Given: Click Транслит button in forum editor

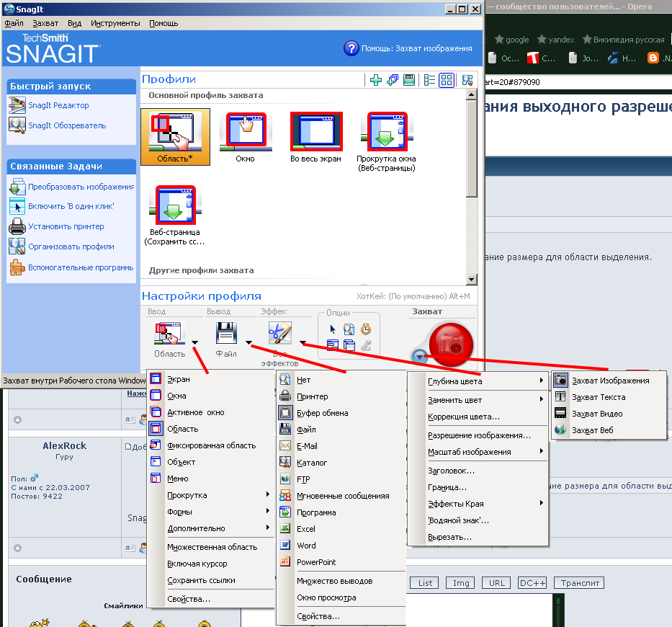Looking at the screenshot, I should point(579,583).
